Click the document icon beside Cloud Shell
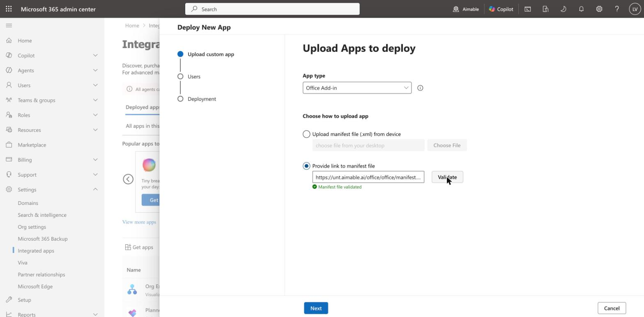The width and height of the screenshot is (644, 317). [545, 9]
